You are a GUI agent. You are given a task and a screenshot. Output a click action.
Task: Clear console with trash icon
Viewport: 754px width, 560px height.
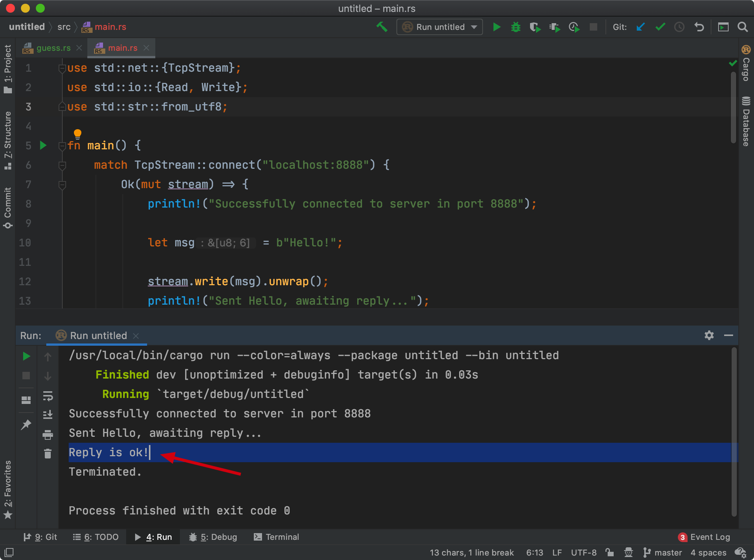pos(48,454)
